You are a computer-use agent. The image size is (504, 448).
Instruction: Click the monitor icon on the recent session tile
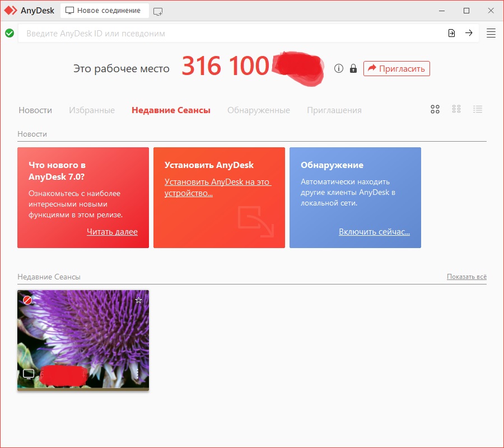tap(29, 374)
